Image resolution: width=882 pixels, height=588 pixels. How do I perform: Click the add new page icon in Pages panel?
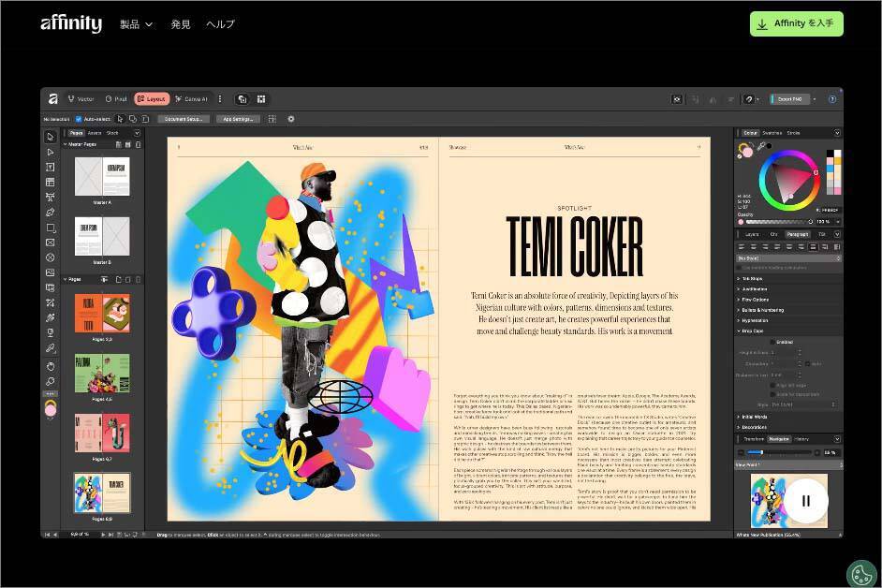point(119,279)
